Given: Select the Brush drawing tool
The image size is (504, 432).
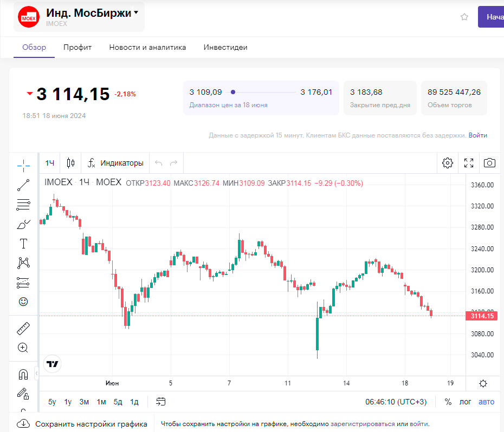Looking at the screenshot, I should (23, 224).
